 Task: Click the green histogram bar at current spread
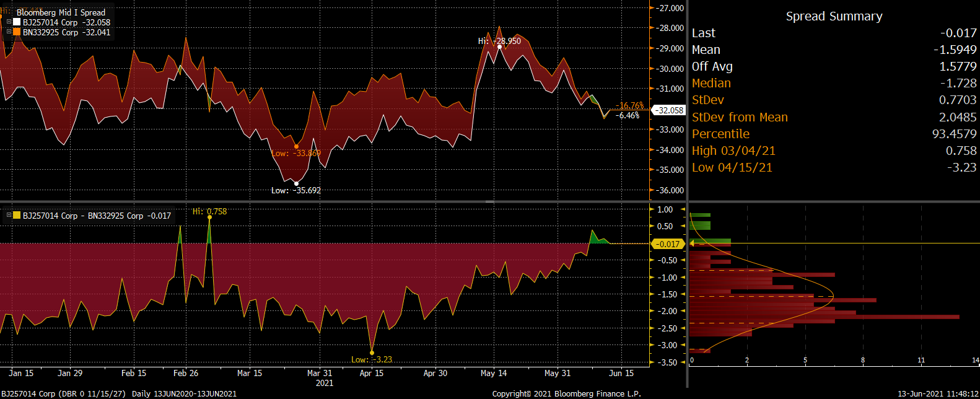click(x=711, y=242)
